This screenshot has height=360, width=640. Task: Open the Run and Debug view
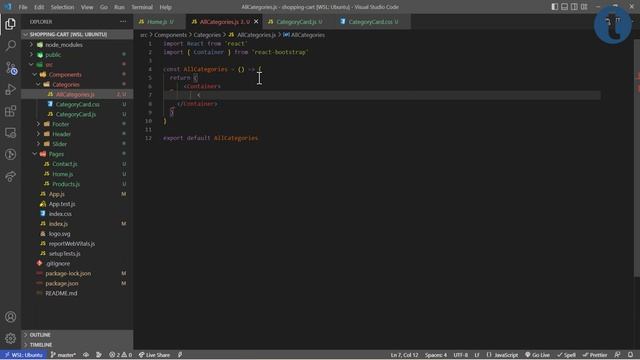tap(11, 89)
